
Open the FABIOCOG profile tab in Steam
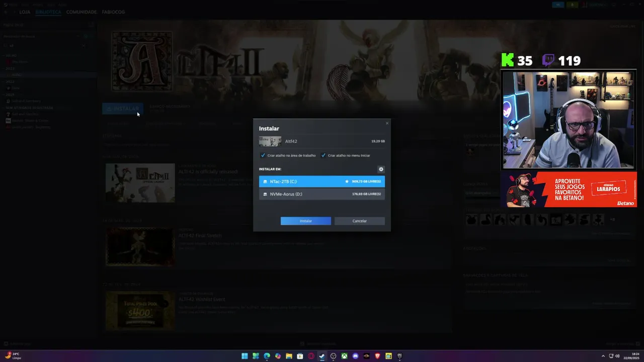click(x=113, y=12)
